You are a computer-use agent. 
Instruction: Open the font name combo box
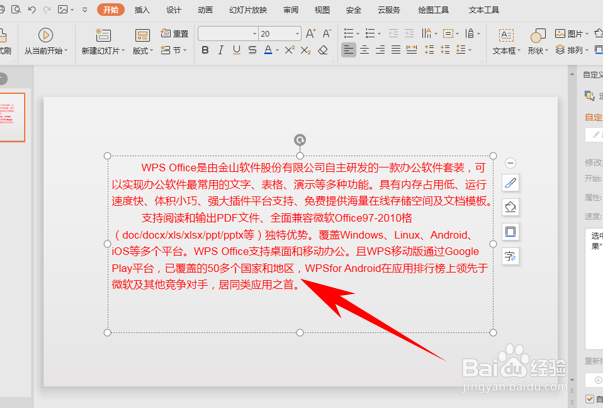(x=228, y=34)
